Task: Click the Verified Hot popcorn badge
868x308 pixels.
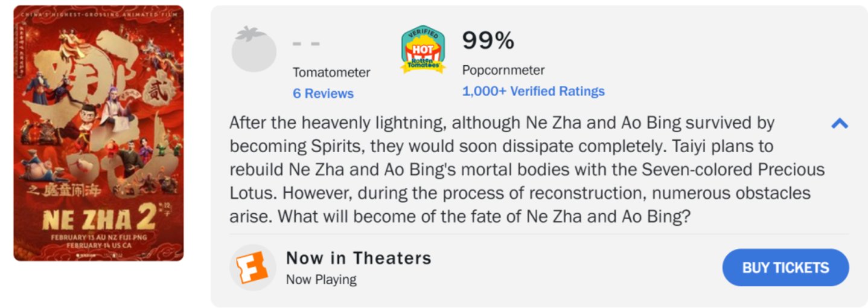Action: [x=423, y=50]
